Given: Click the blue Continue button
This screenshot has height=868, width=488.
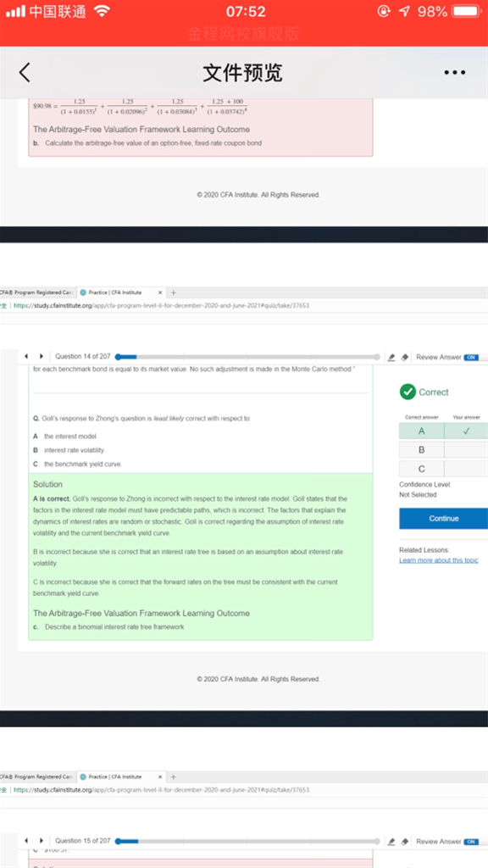Looking at the screenshot, I should (443, 519).
